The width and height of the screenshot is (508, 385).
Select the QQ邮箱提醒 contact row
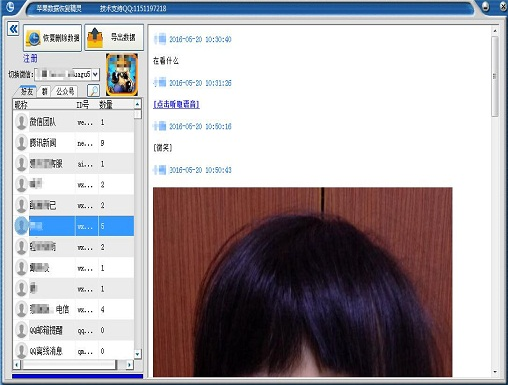pos(74,330)
